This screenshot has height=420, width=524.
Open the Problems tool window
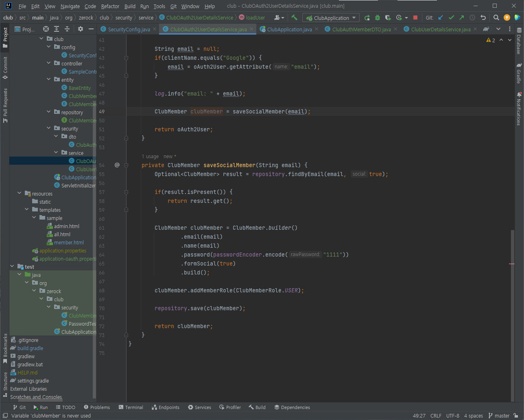(97, 407)
